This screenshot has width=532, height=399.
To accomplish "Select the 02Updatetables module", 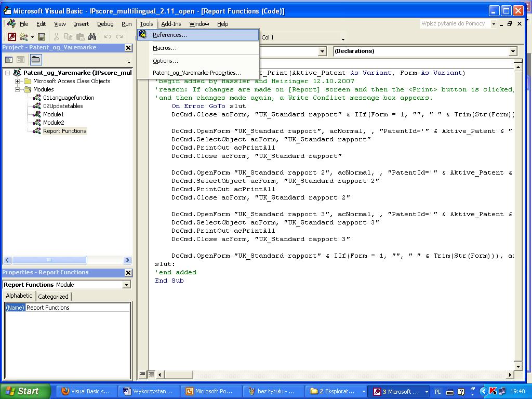I will pos(63,106).
